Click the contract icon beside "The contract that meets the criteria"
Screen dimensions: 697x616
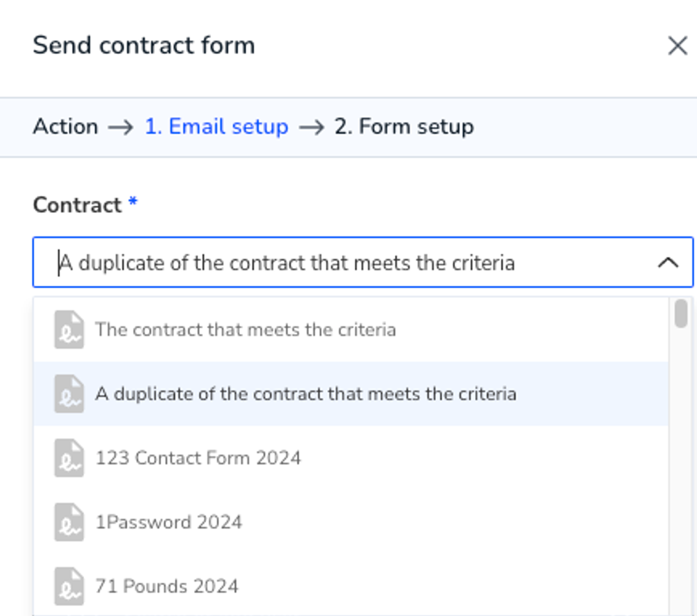(69, 329)
